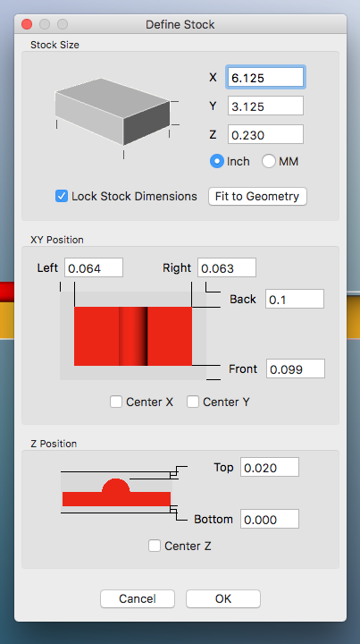The image size is (360, 644).
Task: Click the Cancel button
Action: [x=138, y=598]
